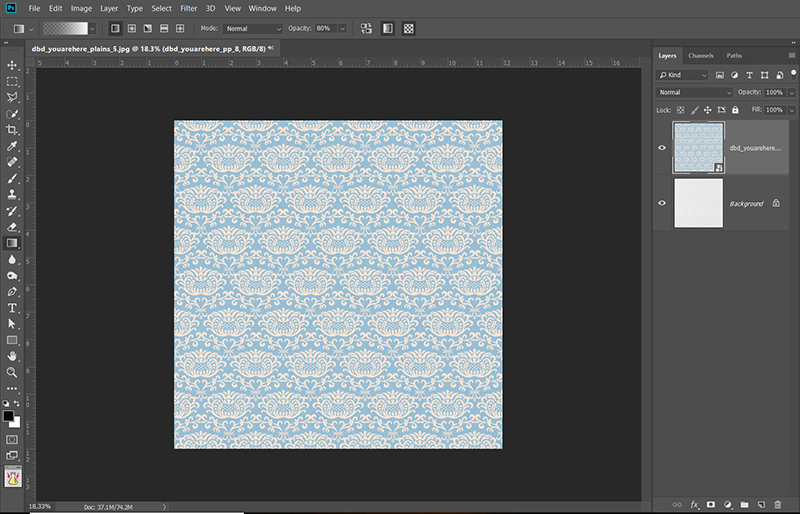Viewport: 800px width, 514px height.
Task: Select the Crop tool
Action: 12,129
